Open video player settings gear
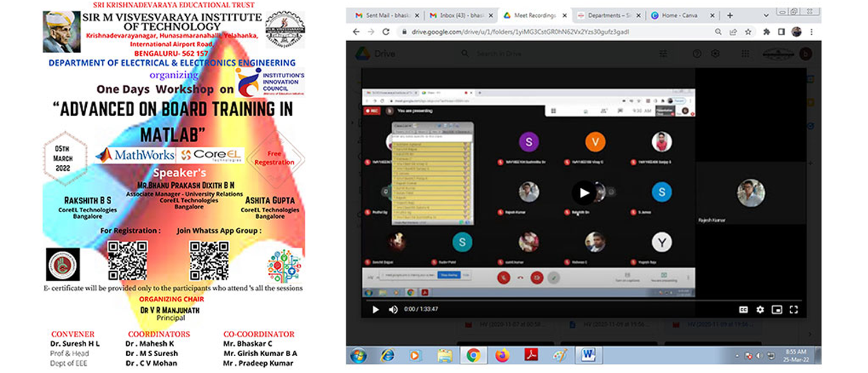Screen dimensions: 868x373 760,309
